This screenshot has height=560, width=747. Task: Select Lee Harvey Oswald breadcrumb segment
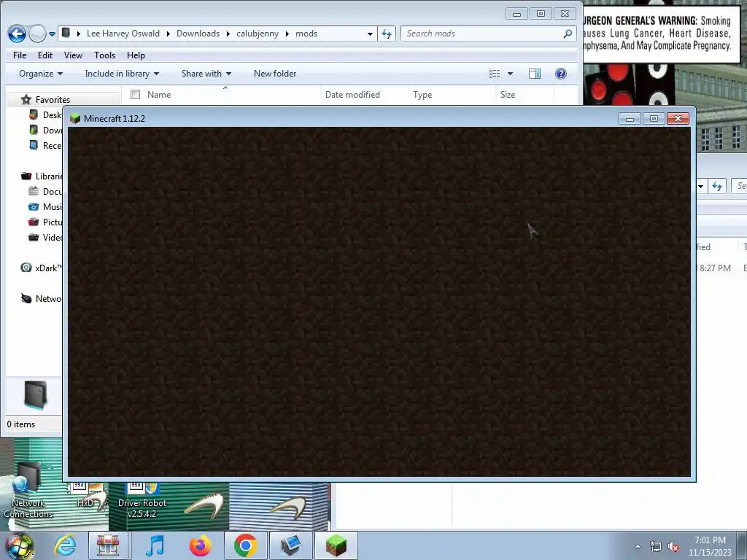[123, 34]
